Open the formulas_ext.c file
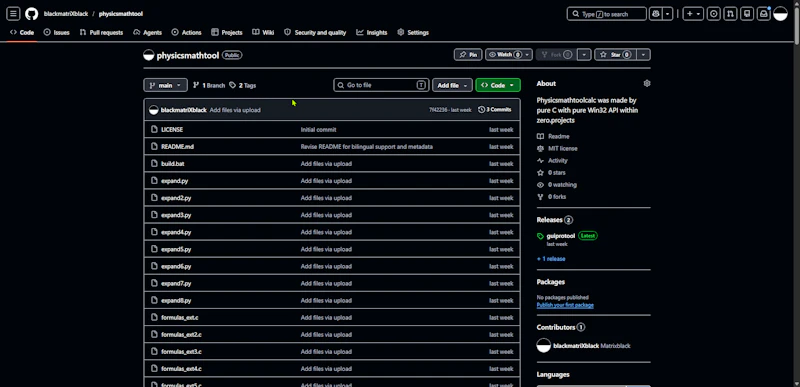Image resolution: width=800 pixels, height=387 pixels. coord(180,318)
